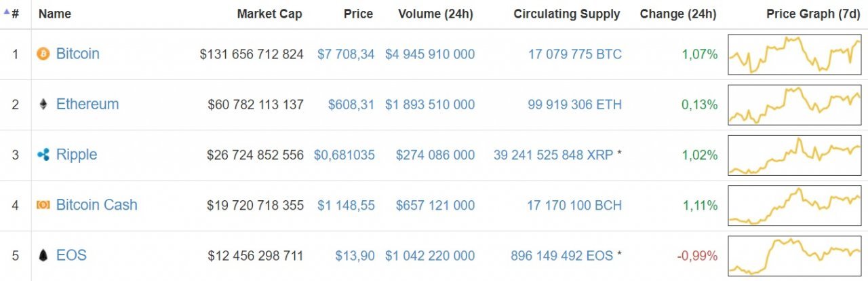868x281 pixels.
Task: Sort by Volume (24h) column header
Action: click(436, 14)
